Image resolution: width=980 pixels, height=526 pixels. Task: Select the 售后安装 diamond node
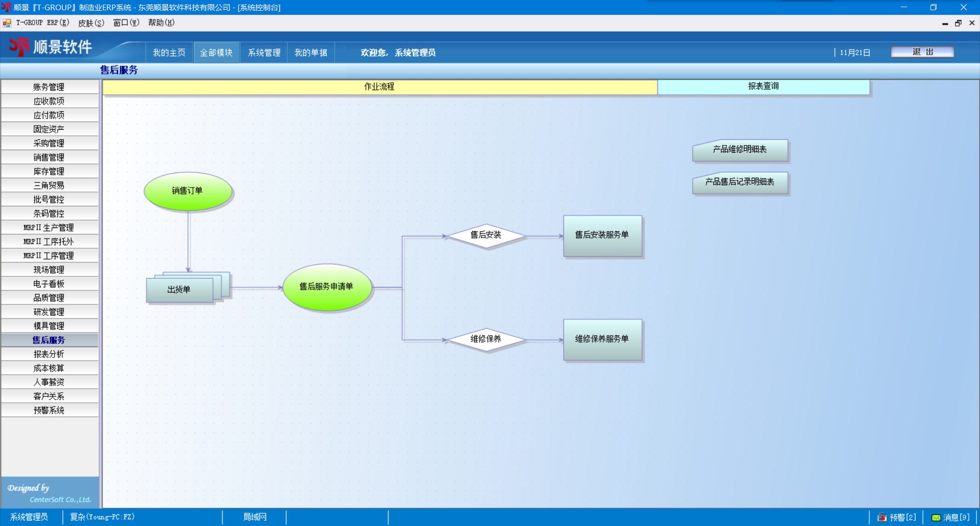point(485,235)
